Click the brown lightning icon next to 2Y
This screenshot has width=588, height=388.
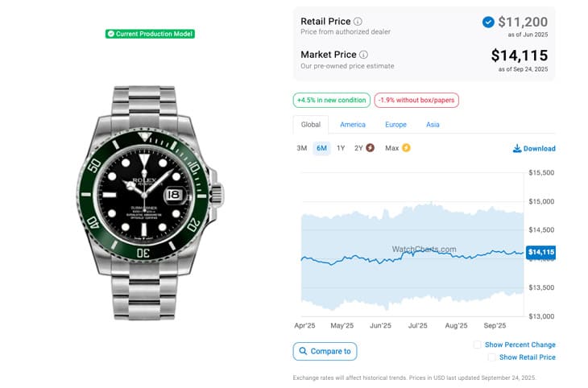pos(370,148)
